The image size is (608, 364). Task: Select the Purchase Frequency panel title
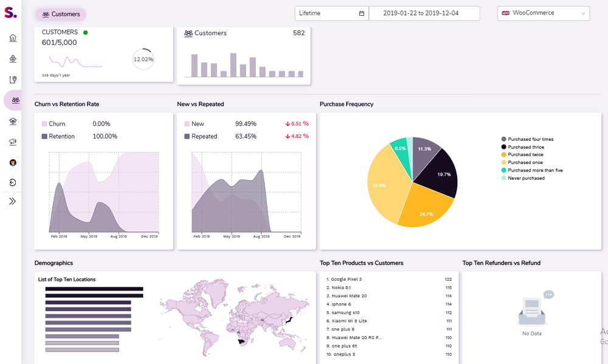pyautogui.click(x=347, y=104)
